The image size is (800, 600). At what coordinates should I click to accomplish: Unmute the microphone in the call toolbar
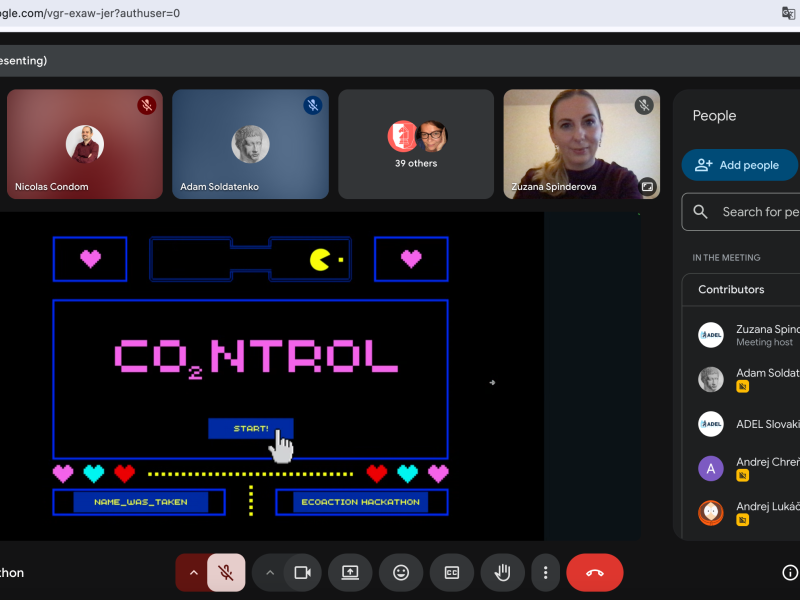click(x=226, y=573)
